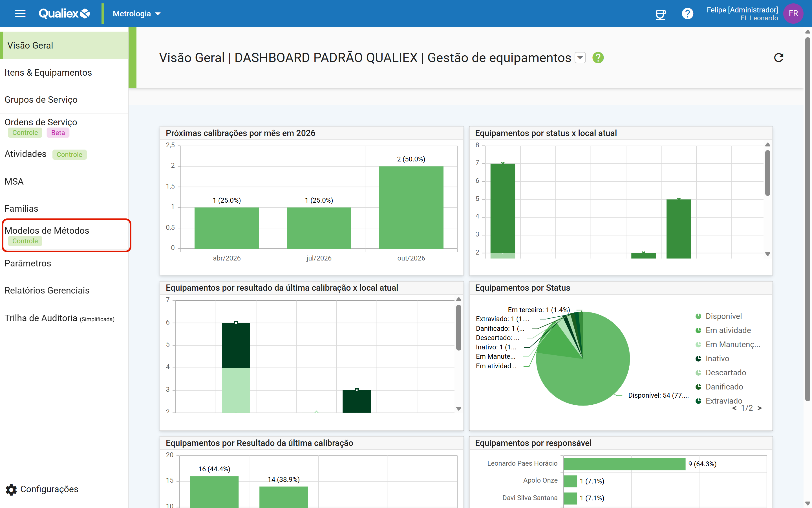Viewport: 812px width, 508px height.
Task: Click "Equipamentos por Status" panel title
Action: [522, 288]
